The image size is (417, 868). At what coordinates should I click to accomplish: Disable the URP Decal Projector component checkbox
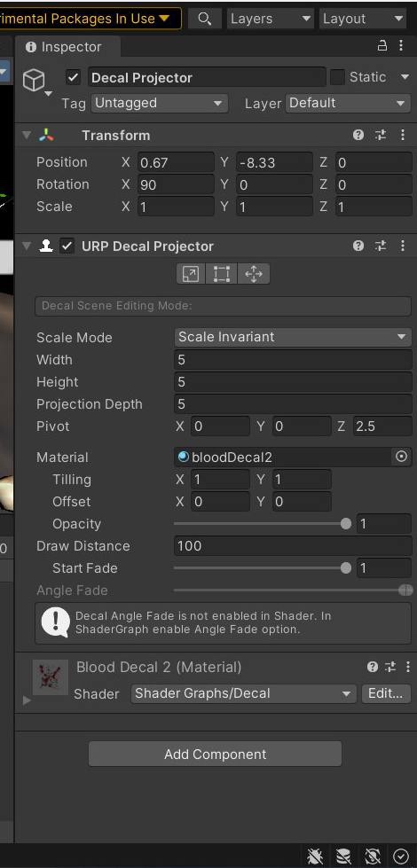click(67, 246)
